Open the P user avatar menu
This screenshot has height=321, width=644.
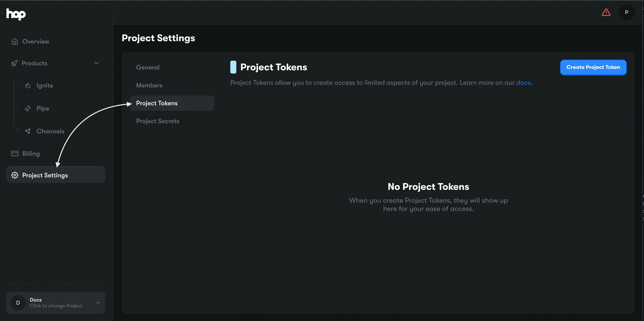tap(627, 12)
